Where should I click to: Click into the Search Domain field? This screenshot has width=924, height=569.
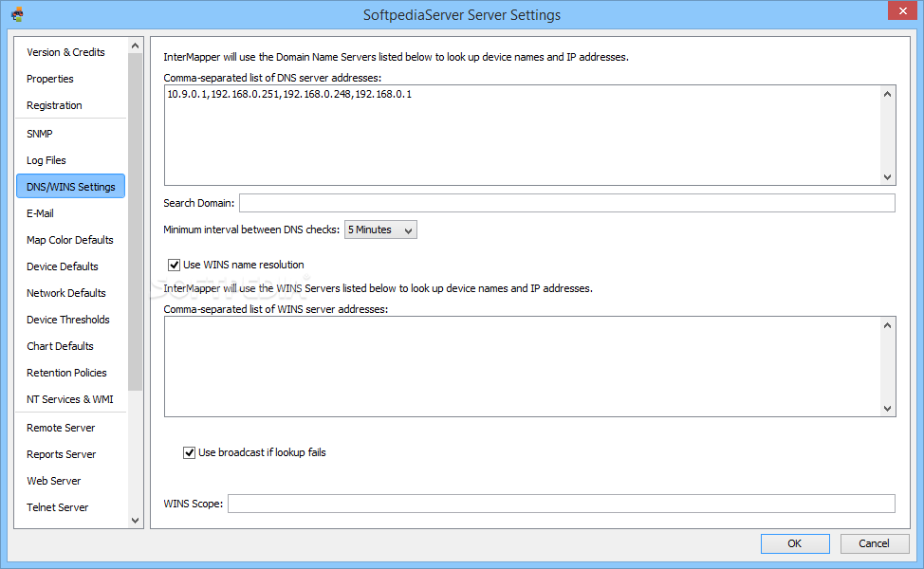click(567, 203)
